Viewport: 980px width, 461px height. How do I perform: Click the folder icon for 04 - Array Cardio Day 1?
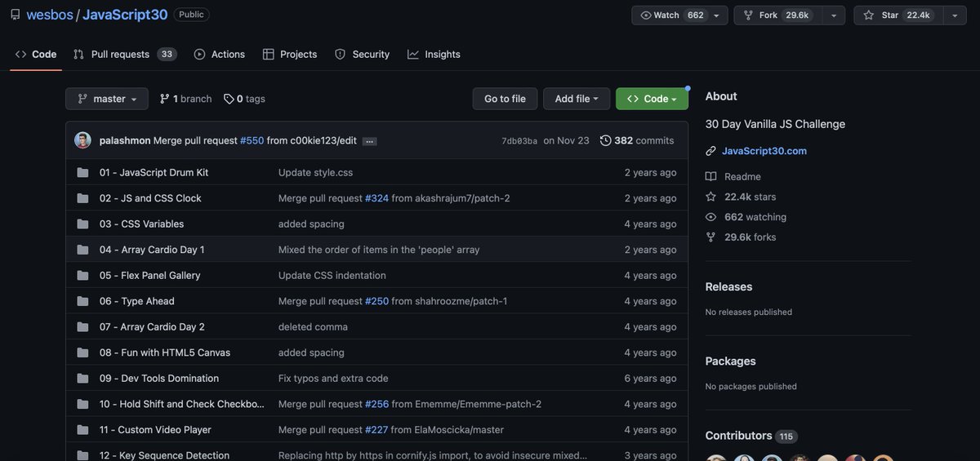[x=82, y=250]
